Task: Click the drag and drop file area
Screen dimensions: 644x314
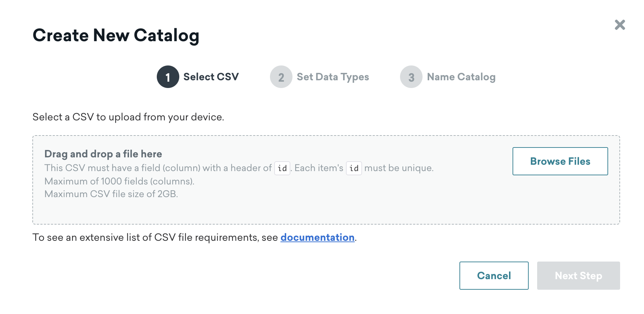Action: coord(326,180)
